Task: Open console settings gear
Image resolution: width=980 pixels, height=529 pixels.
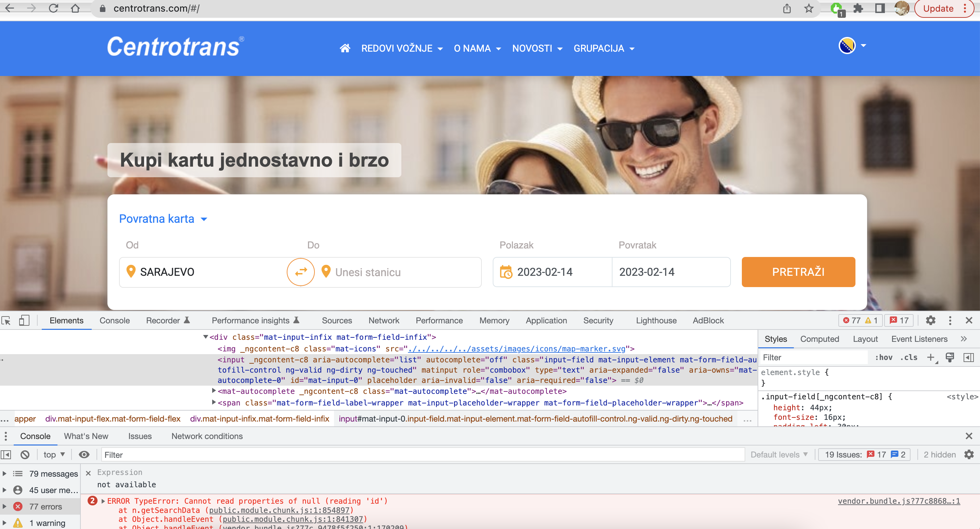Action: [x=969, y=455]
